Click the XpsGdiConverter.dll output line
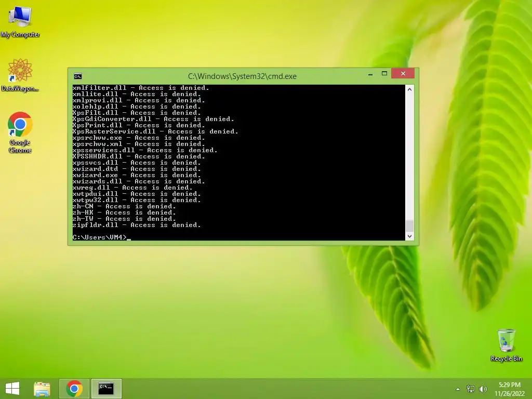The image size is (532, 399). pyautogui.click(x=153, y=119)
